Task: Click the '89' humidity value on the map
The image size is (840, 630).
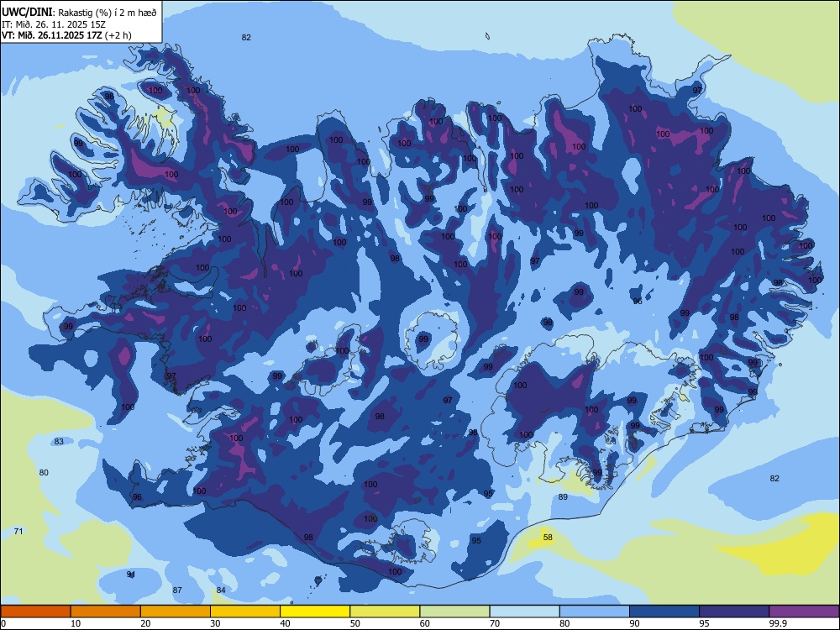Action: 563,497
